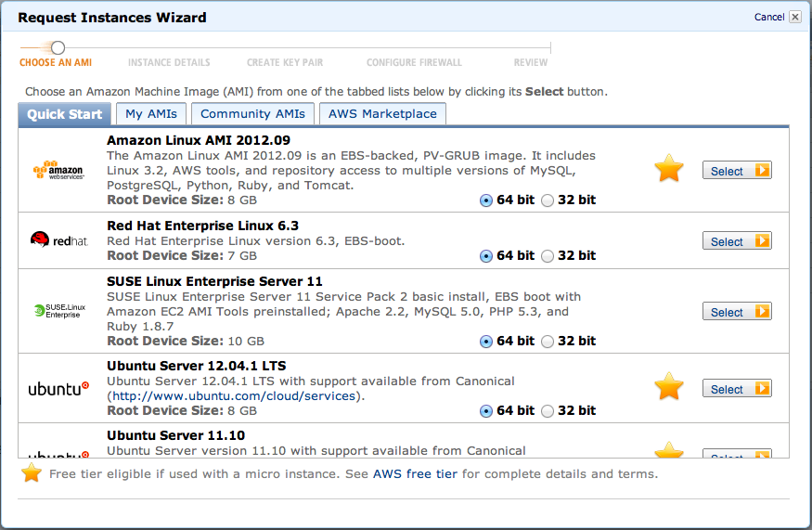Click the Amazon Web Services logo

[x=58, y=170]
